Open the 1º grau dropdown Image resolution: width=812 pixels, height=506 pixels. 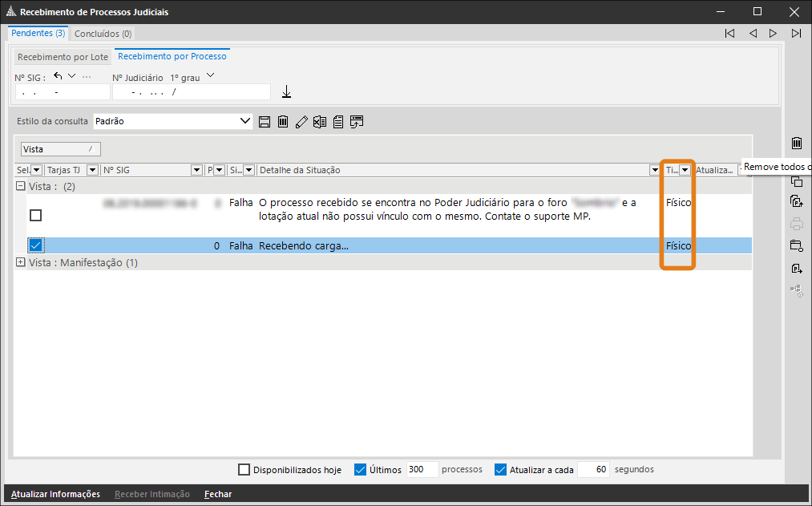[x=210, y=75]
